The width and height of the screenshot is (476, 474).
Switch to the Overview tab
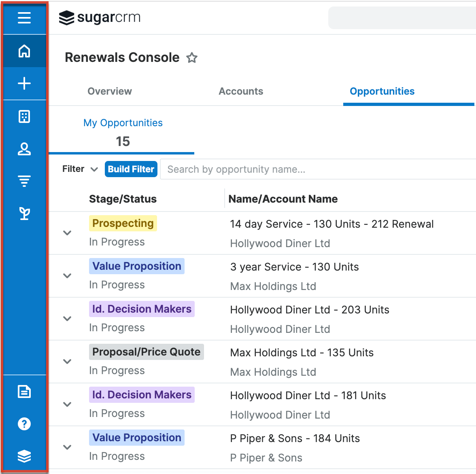(x=110, y=91)
